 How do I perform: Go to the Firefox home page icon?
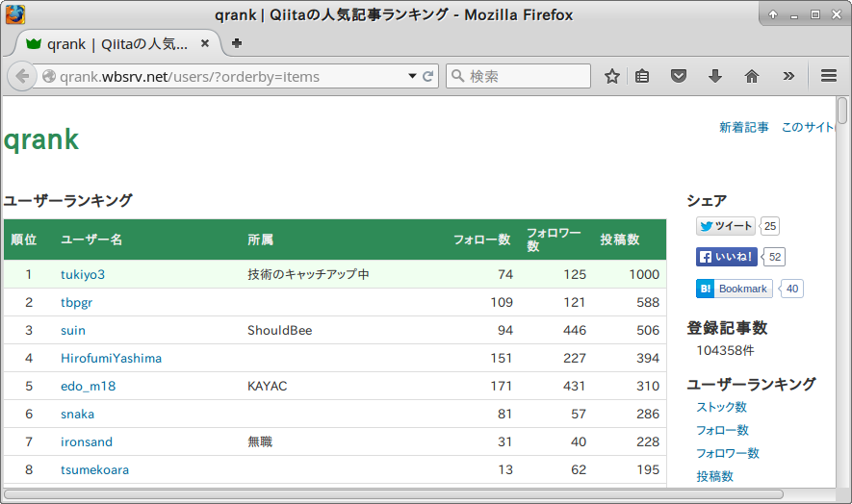click(752, 76)
